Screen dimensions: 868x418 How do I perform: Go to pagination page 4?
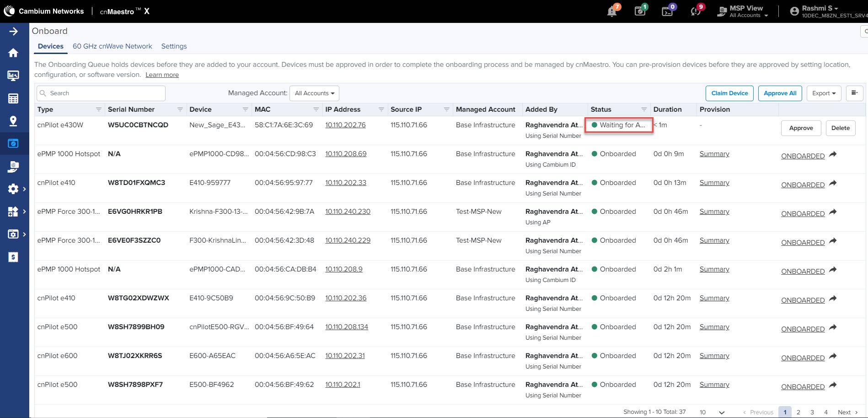pyautogui.click(x=826, y=412)
